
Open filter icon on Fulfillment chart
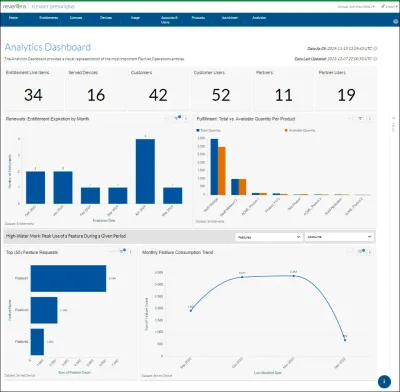click(360, 118)
